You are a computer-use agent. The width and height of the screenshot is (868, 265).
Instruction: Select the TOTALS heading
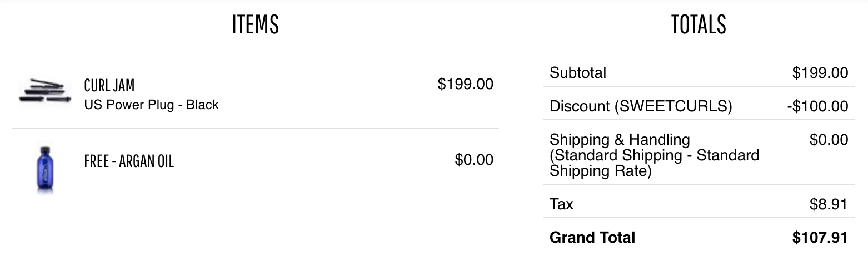click(699, 24)
